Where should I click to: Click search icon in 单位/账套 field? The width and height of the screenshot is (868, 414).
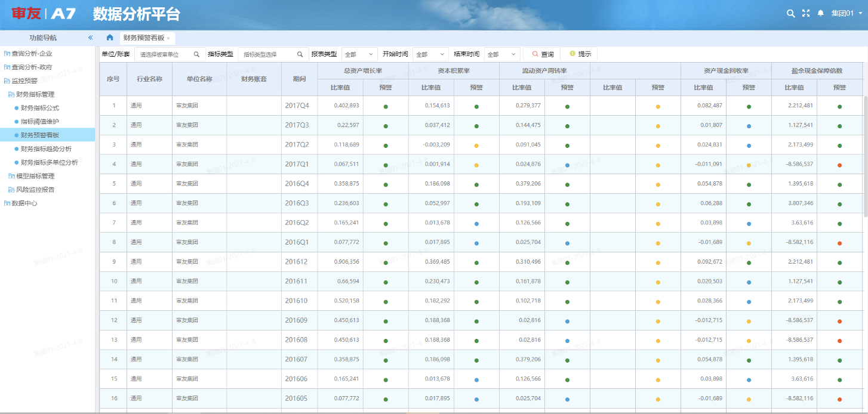[196, 54]
